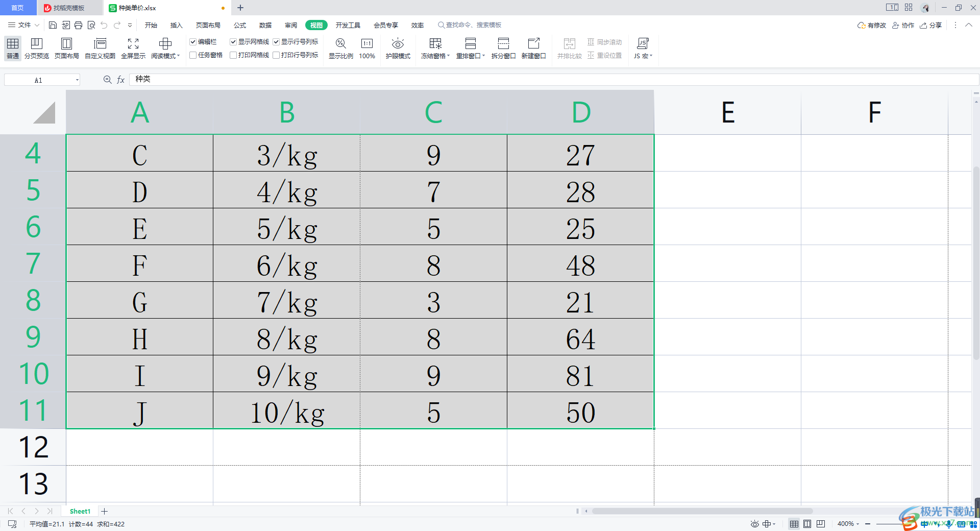980x531 pixels.
Task: Select row header 12
Action: click(x=33, y=447)
